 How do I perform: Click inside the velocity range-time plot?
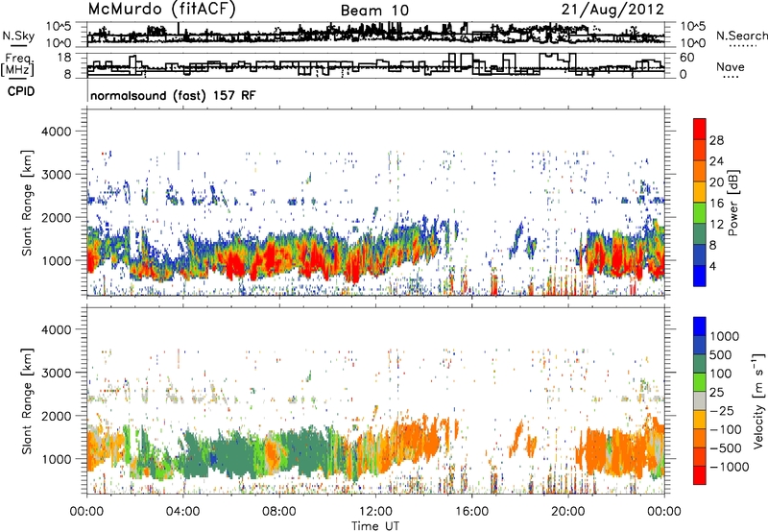coord(375,400)
